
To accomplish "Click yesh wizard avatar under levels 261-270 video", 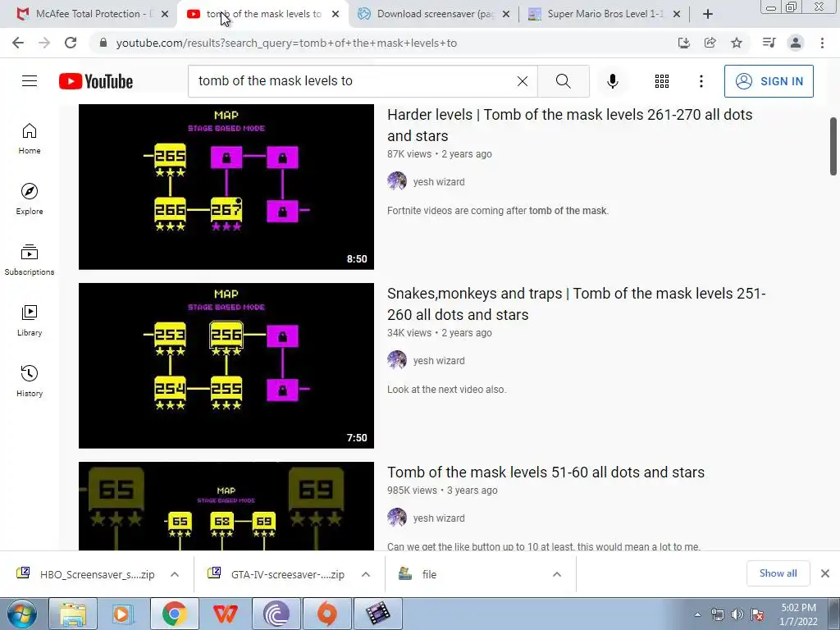I will [x=397, y=181].
